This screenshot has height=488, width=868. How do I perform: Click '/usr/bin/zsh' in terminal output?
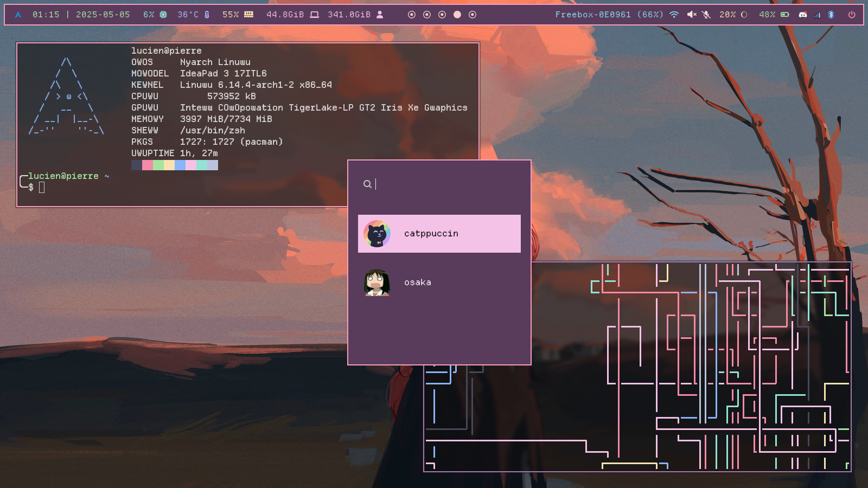point(213,131)
